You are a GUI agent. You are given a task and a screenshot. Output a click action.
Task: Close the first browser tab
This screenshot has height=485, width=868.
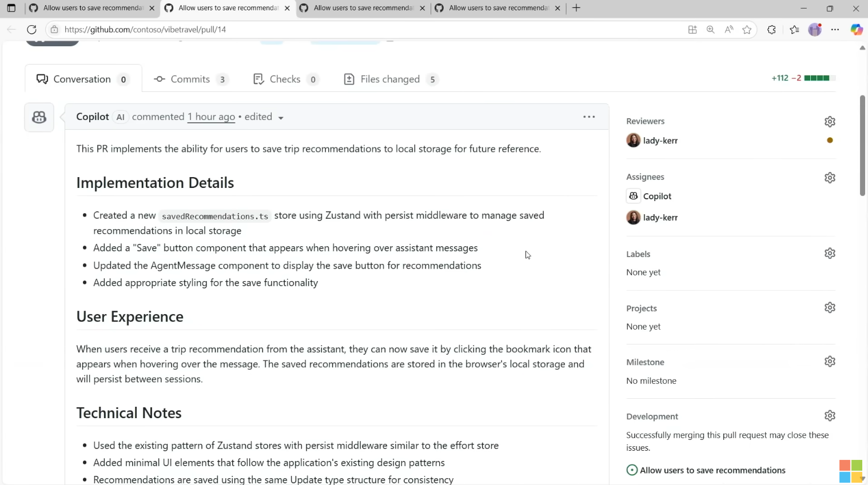152,8
